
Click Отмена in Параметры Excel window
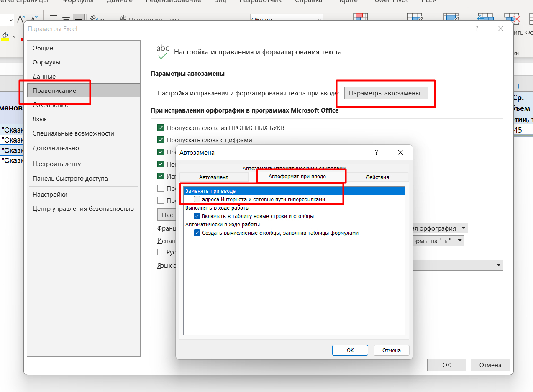490,365
